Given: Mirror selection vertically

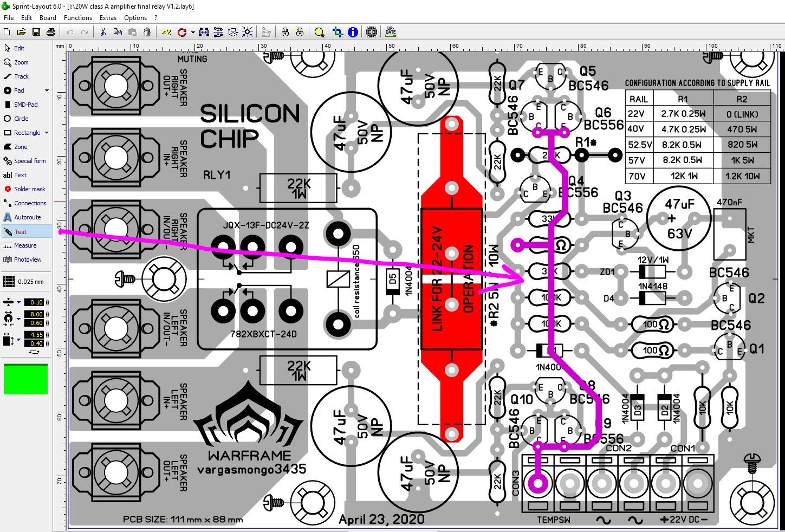Looking at the screenshot, I should click(218, 32).
